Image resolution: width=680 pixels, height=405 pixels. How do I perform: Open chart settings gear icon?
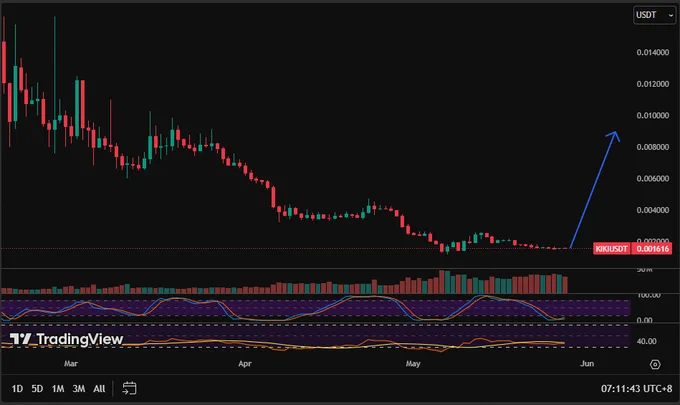[x=655, y=364]
